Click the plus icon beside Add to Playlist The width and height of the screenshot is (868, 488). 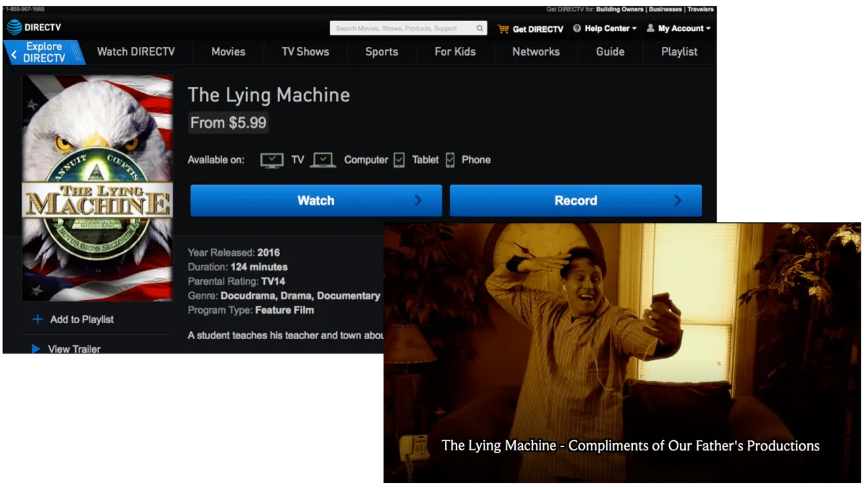pyautogui.click(x=38, y=319)
